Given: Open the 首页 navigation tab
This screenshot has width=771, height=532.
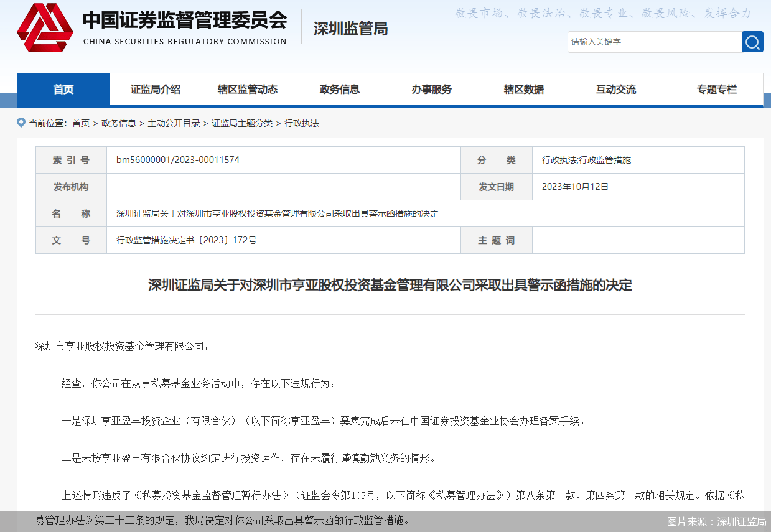Looking at the screenshot, I should 63,90.
